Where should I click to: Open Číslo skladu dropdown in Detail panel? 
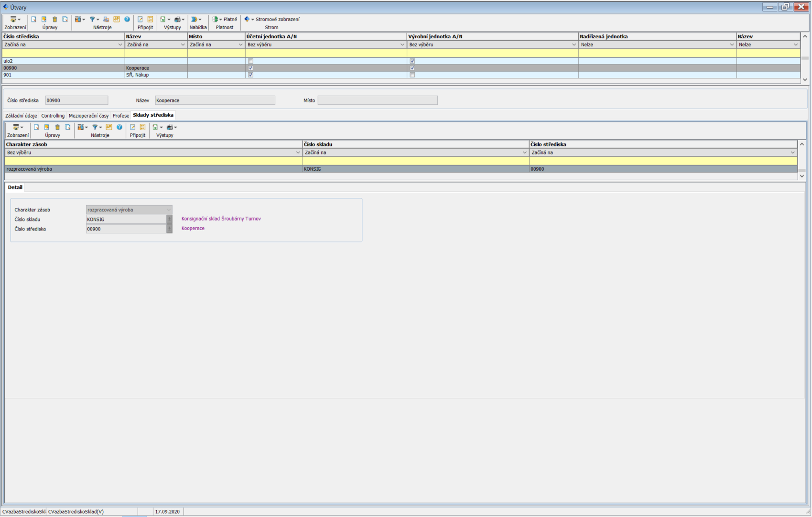pos(169,220)
